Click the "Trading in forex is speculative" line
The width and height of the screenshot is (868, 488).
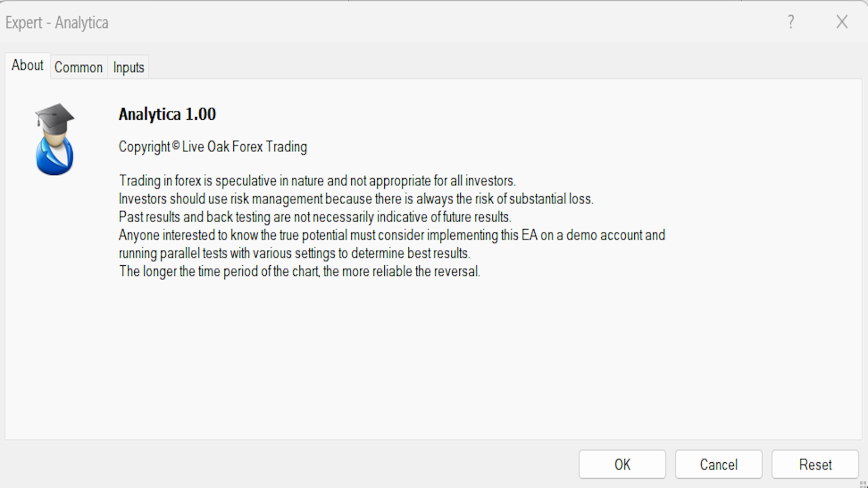(x=317, y=181)
